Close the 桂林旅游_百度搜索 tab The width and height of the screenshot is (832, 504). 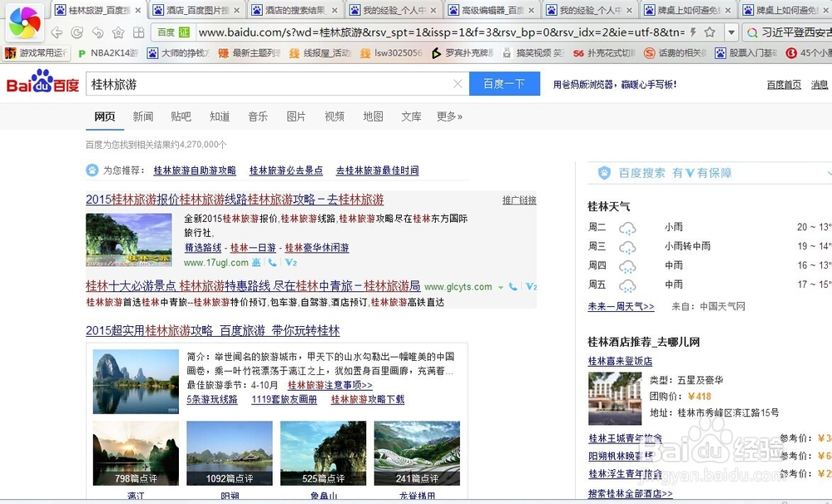point(138,10)
